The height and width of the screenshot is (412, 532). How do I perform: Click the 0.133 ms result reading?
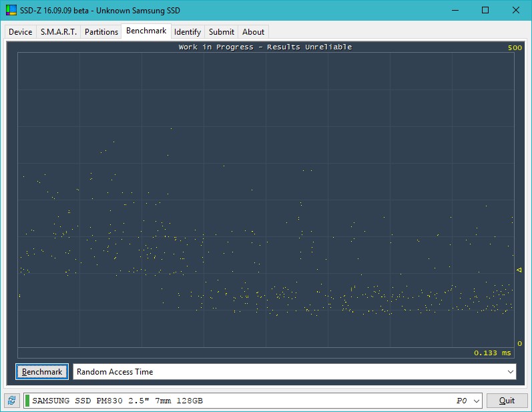[492, 353]
